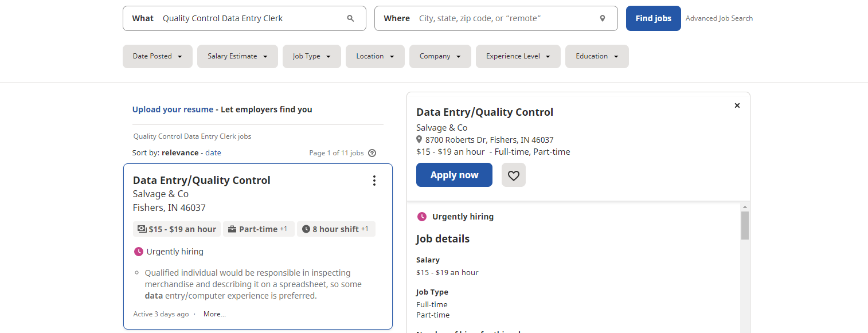Image resolution: width=868 pixels, height=333 pixels.
Task: Click the pink Urgently hiring clock in details
Action: click(421, 217)
